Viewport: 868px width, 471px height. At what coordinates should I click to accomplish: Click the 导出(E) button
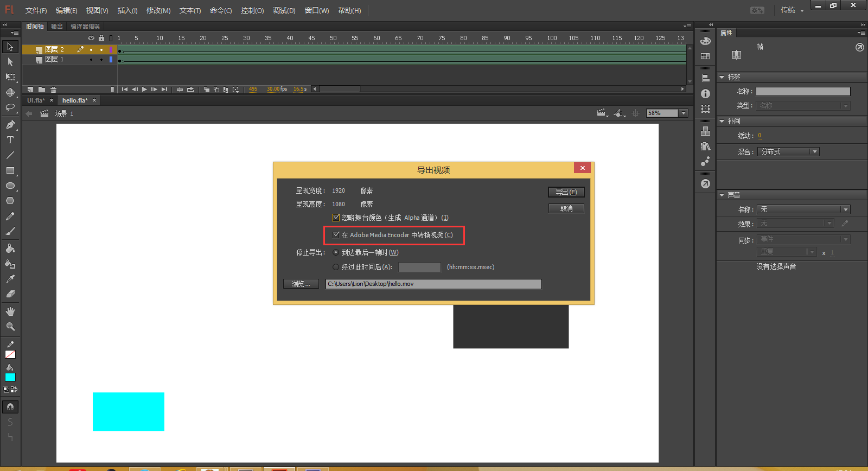coord(566,192)
